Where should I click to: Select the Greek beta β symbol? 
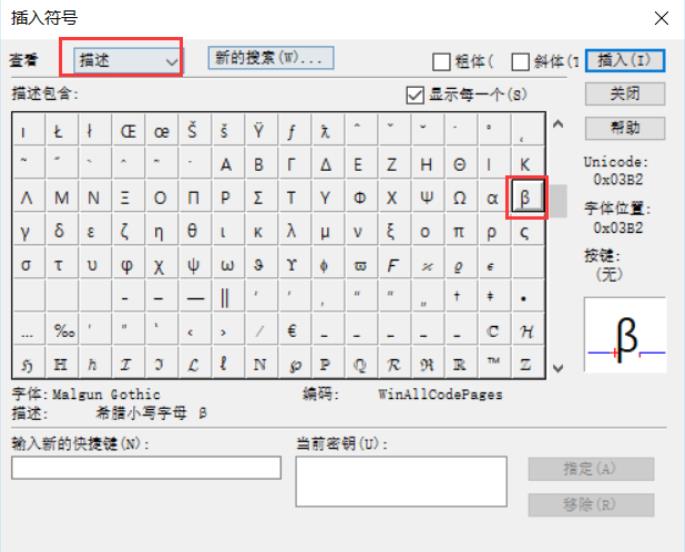[x=525, y=198]
